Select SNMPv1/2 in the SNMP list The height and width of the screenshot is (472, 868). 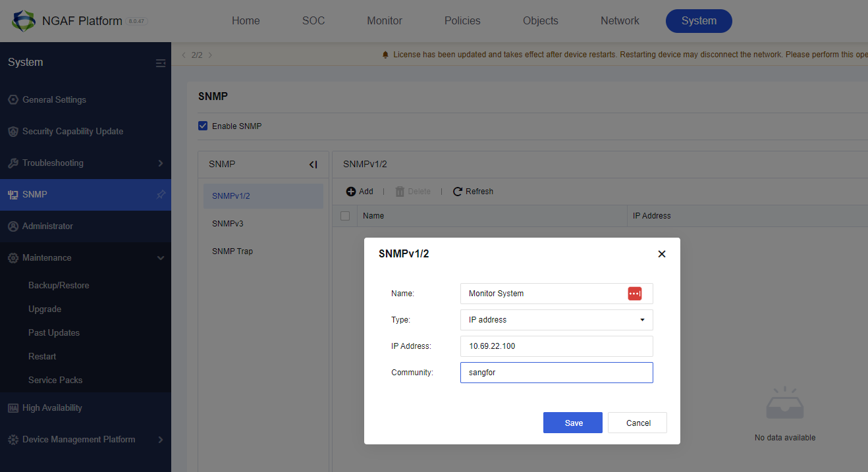pyautogui.click(x=263, y=196)
